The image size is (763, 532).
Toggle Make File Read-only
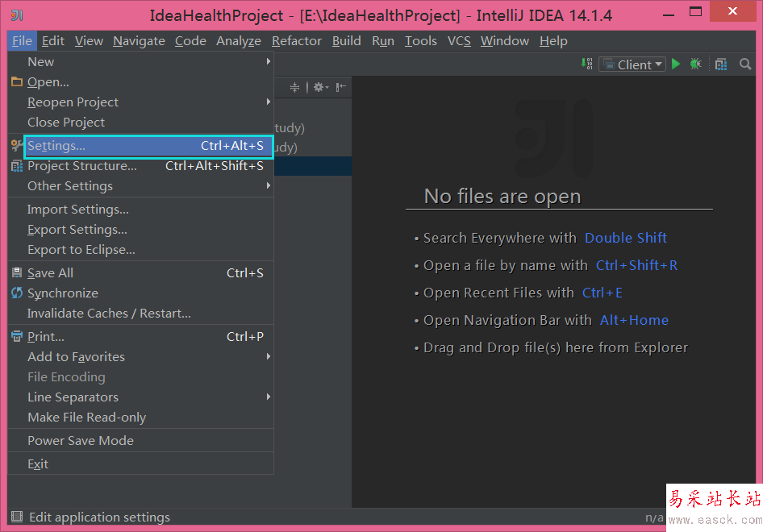click(x=87, y=418)
